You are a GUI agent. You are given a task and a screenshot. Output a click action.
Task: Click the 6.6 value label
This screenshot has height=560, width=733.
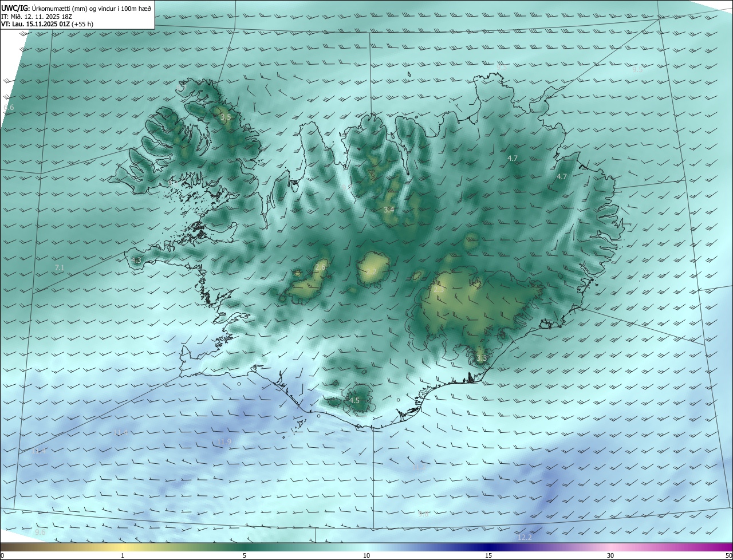pos(9,108)
